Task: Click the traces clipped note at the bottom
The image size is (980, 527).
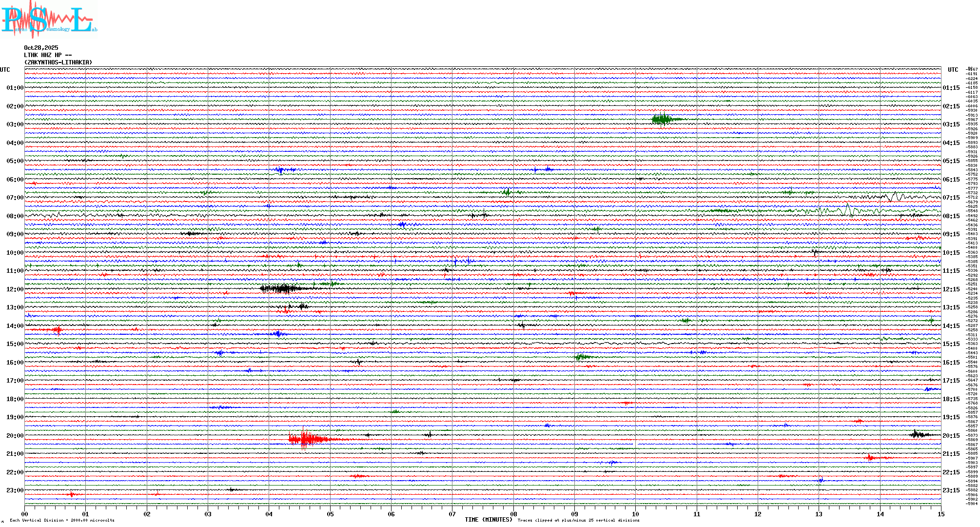Action: pyautogui.click(x=578, y=520)
